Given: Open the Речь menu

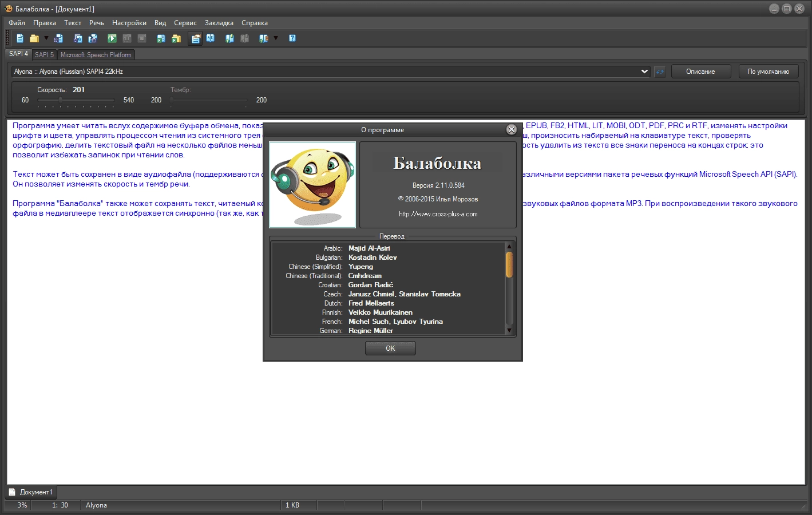Looking at the screenshot, I should coord(97,23).
